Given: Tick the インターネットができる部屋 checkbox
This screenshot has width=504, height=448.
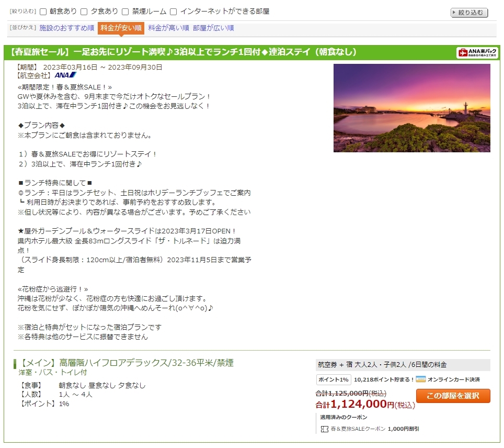Looking at the screenshot, I should click(x=173, y=12).
